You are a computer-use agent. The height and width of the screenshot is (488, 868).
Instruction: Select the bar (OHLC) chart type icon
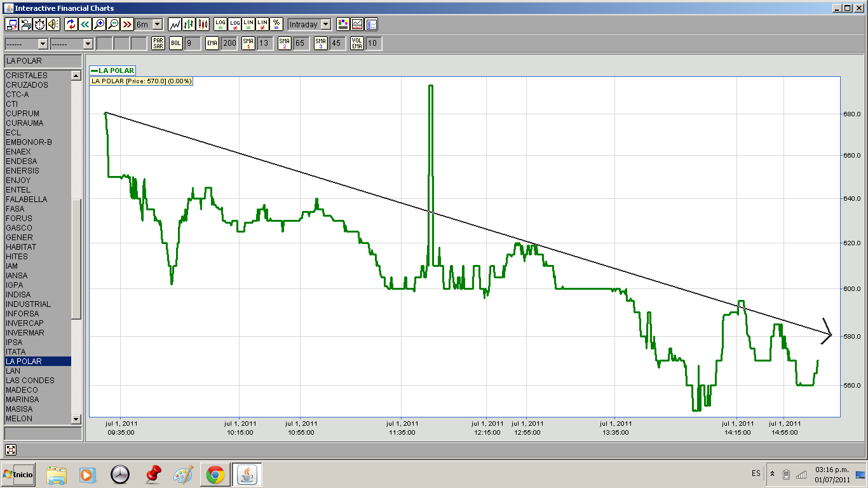click(189, 24)
